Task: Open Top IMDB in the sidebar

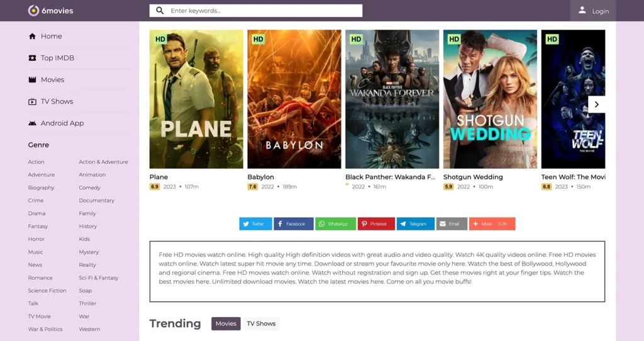Action: [x=57, y=58]
